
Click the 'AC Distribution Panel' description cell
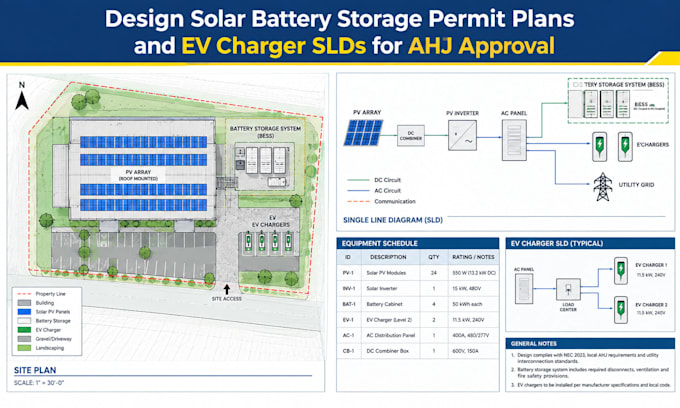[x=391, y=336]
